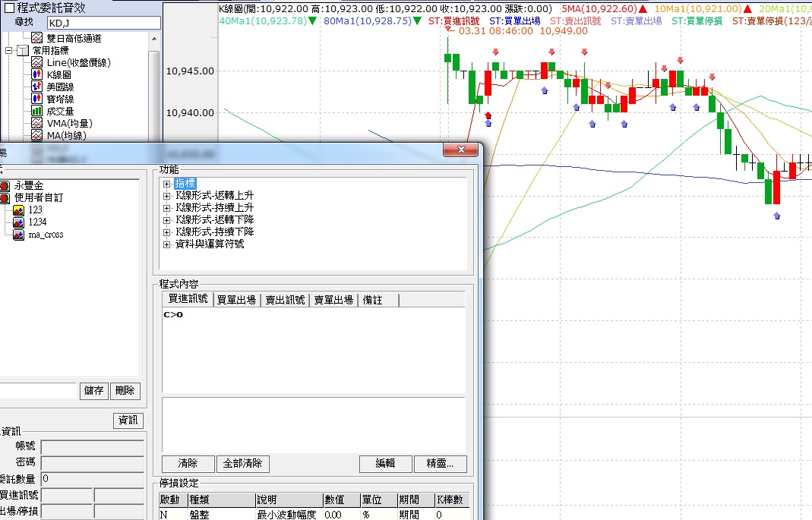Click the ST:買單出場 legend label
The image size is (812, 520).
pos(515,21)
